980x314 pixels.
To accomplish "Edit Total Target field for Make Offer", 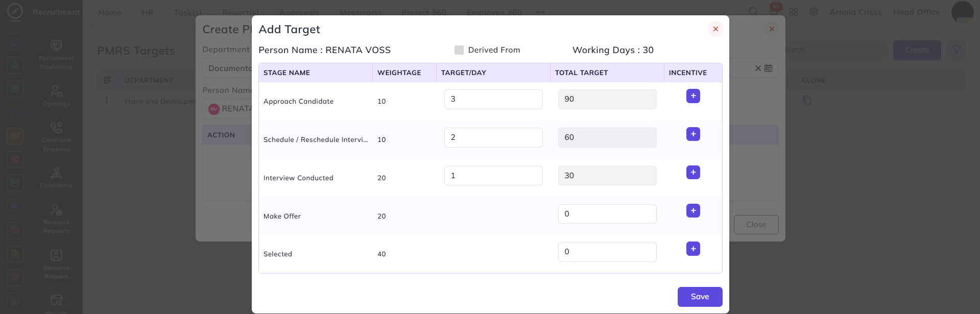I will (607, 214).
